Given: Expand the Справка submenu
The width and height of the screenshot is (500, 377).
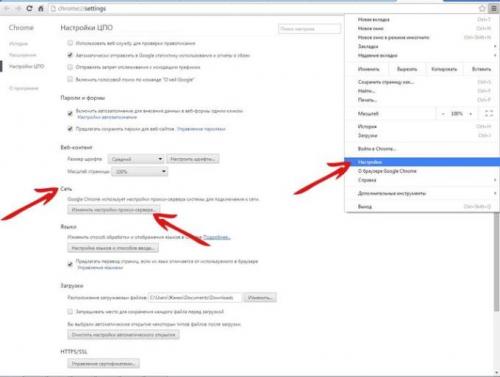Looking at the screenshot, I should point(422,180).
